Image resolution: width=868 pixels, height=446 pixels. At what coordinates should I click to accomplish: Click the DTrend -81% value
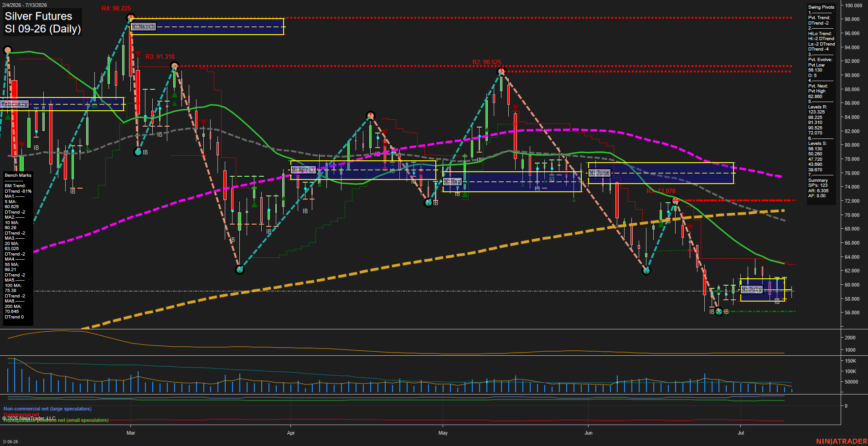[18, 191]
